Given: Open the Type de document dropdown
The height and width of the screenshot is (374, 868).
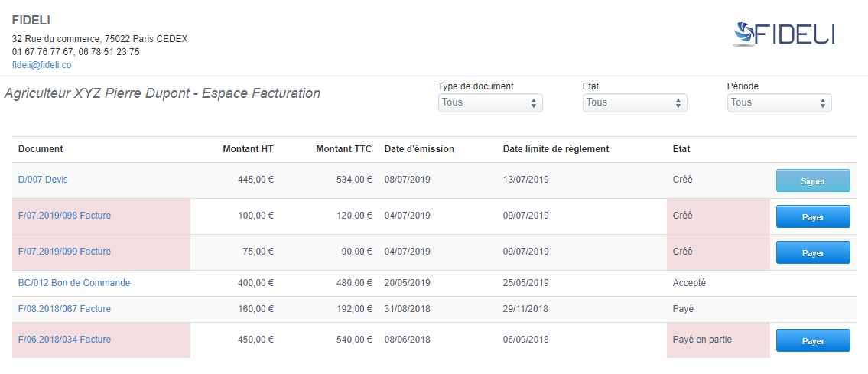Looking at the screenshot, I should (x=490, y=103).
